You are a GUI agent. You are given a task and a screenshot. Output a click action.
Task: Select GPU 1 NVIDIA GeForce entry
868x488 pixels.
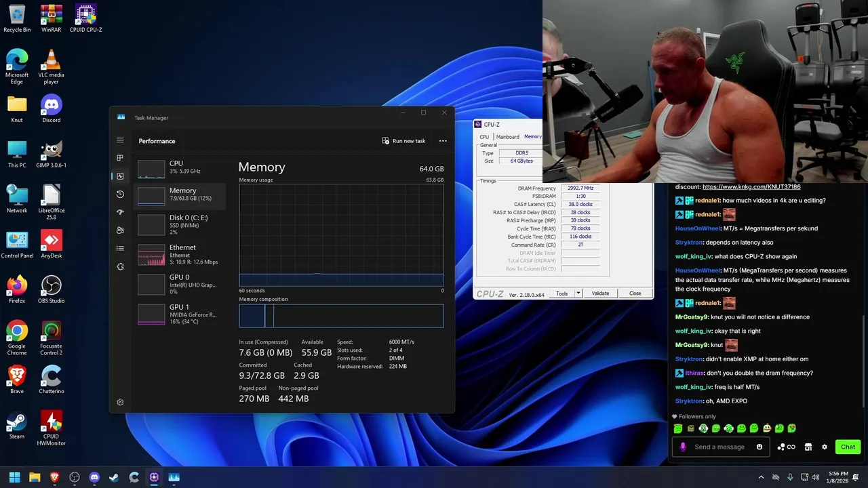[x=180, y=314]
